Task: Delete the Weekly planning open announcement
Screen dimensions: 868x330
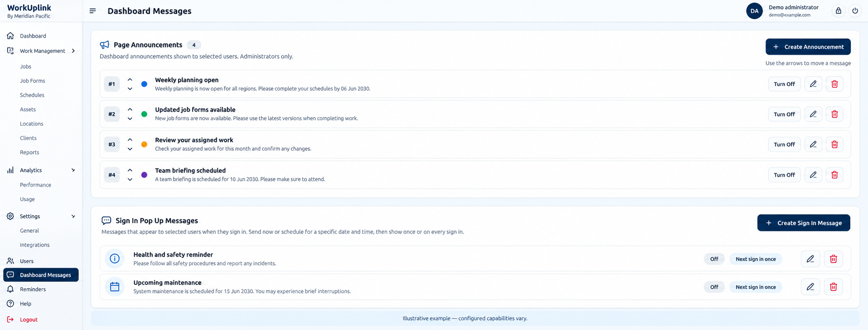Action: pyautogui.click(x=834, y=84)
